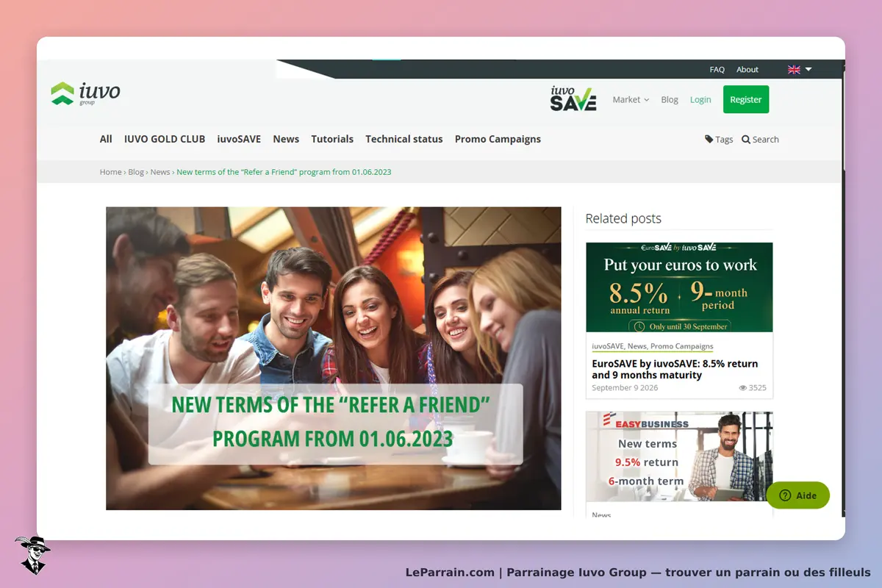Click the UK flag language icon
Screen dimensions: 882x588
(794, 70)
